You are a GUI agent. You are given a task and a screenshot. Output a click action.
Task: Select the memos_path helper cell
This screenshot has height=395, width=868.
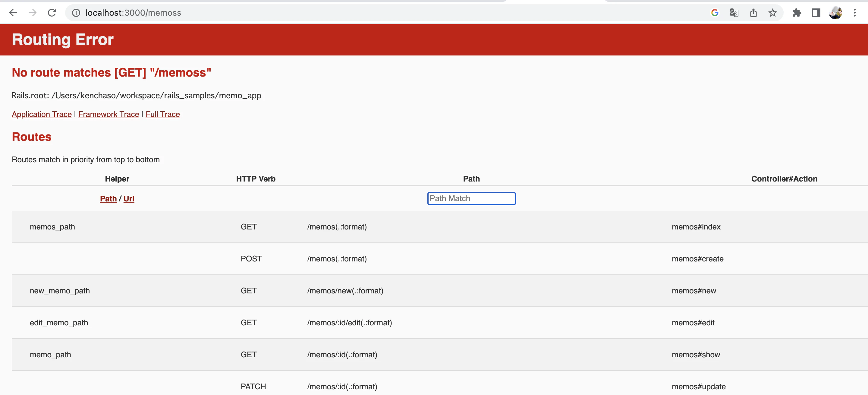[52, 227]
